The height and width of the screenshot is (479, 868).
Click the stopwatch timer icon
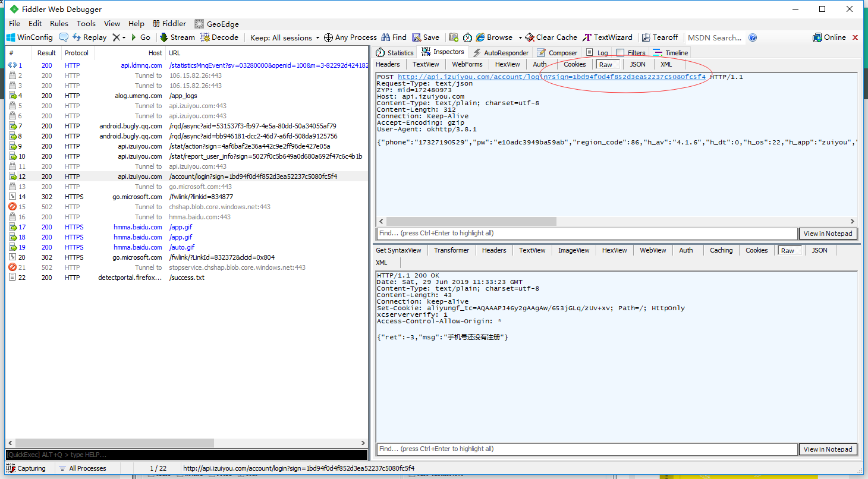tap(468, 37)
